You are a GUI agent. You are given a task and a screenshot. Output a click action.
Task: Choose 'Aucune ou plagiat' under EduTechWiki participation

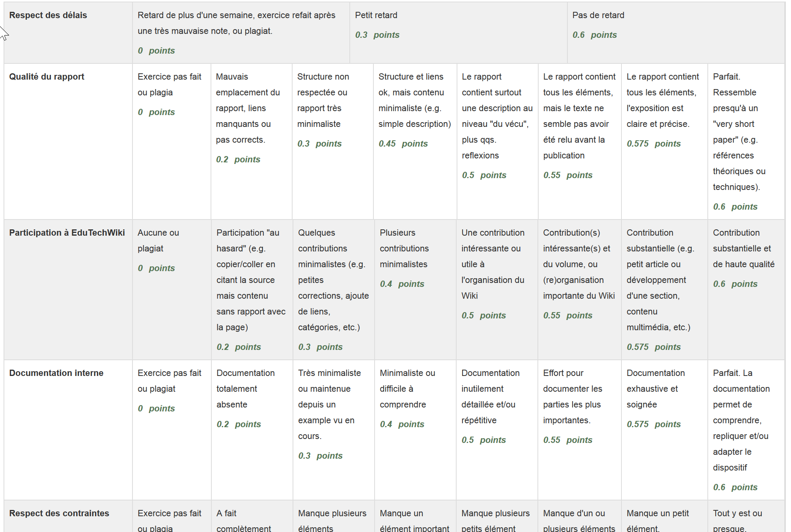[172, 290]
